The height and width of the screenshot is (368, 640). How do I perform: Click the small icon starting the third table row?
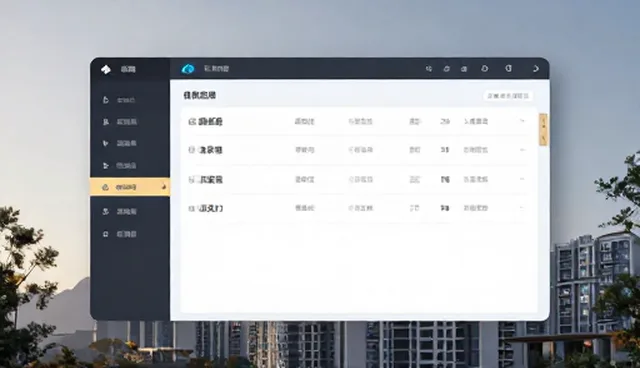[192, 179]
